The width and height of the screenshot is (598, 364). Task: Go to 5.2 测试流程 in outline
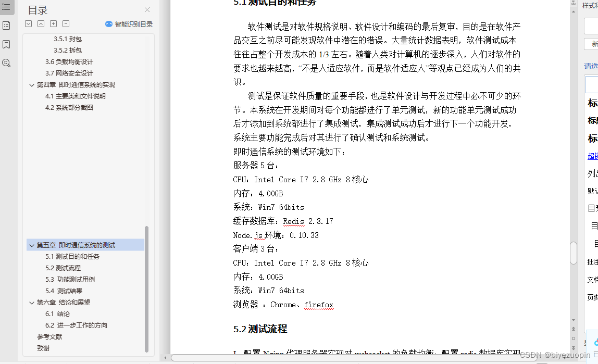click(63, 268)
